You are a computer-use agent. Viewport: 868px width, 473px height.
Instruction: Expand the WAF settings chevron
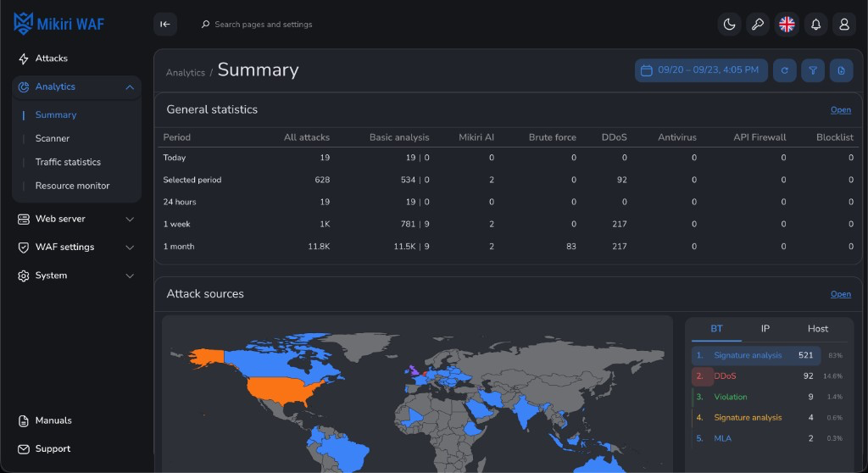pos(130,248)
